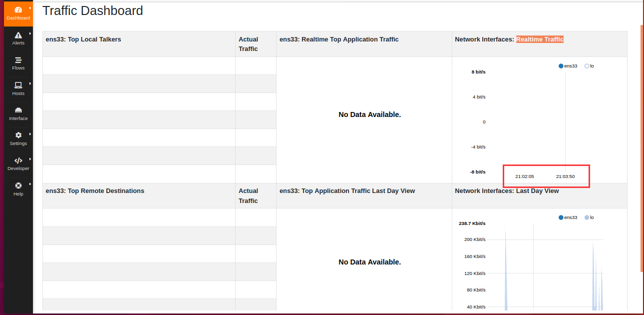Click the Dashboard label in sidebar

tap(18, 18)
